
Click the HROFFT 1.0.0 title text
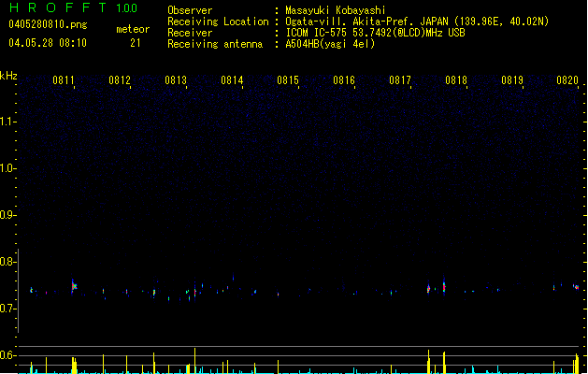[73, 7]
